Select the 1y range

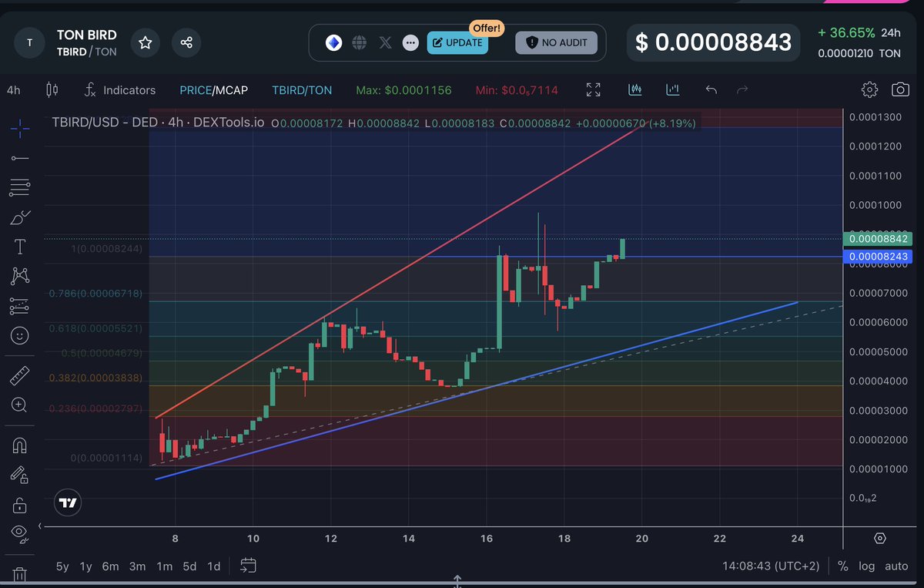(x=86, y=566)
